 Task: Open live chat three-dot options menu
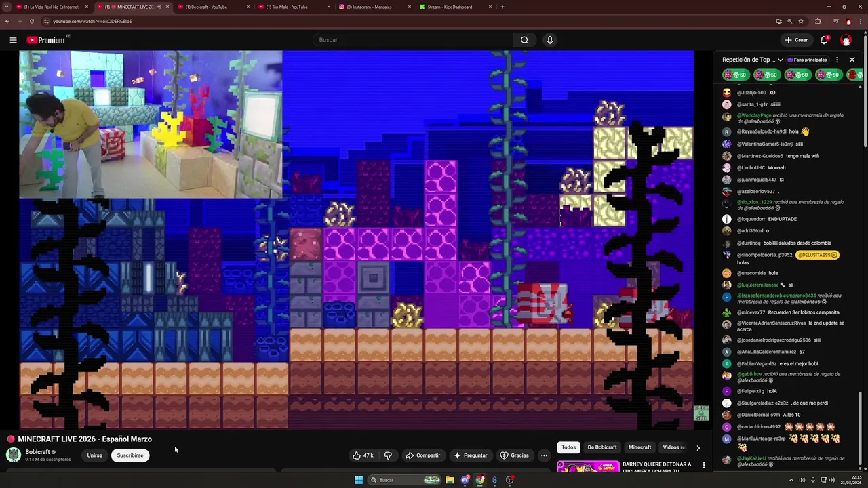pos(837,60)
